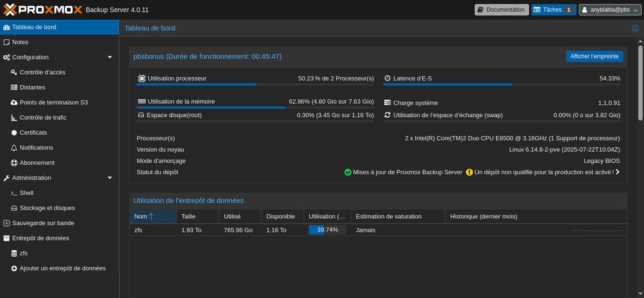The height and width of the screenshot is (298, 644).
Task: Open the Notes page
Action: (59, 42)
